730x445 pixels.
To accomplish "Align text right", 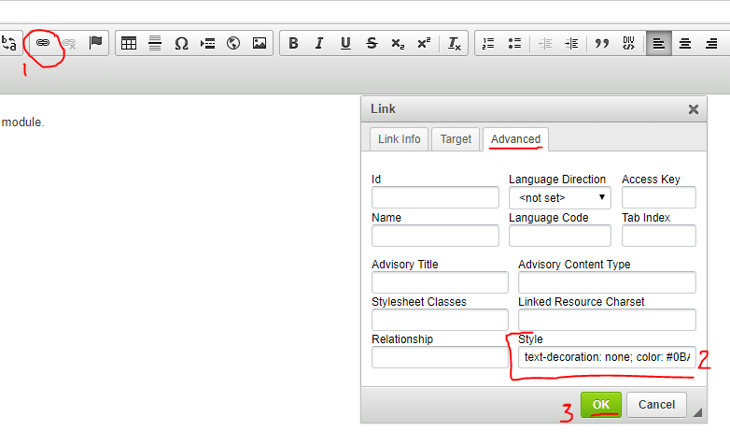I will tap(711, 44).
